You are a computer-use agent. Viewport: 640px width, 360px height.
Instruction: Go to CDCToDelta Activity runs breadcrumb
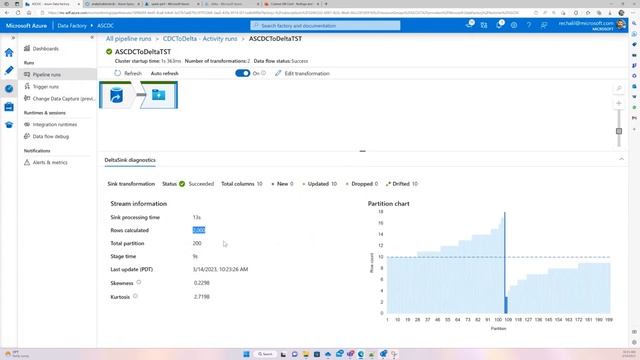(200, 39)
